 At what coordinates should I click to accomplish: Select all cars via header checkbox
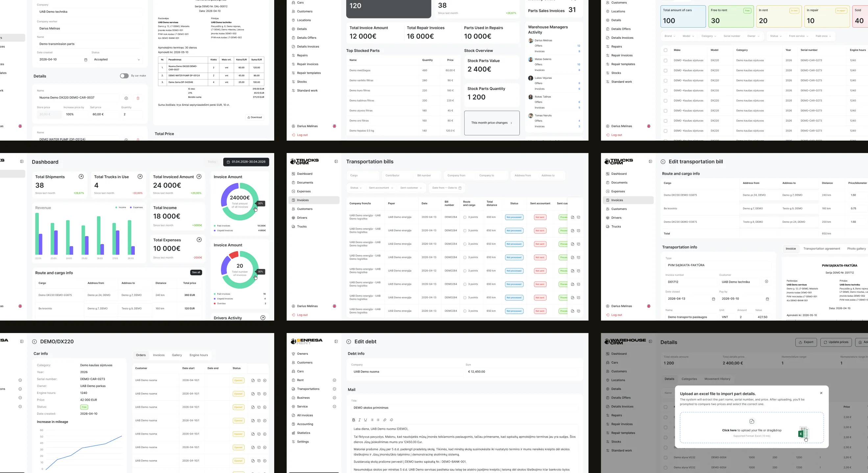(x=665, y=50)
